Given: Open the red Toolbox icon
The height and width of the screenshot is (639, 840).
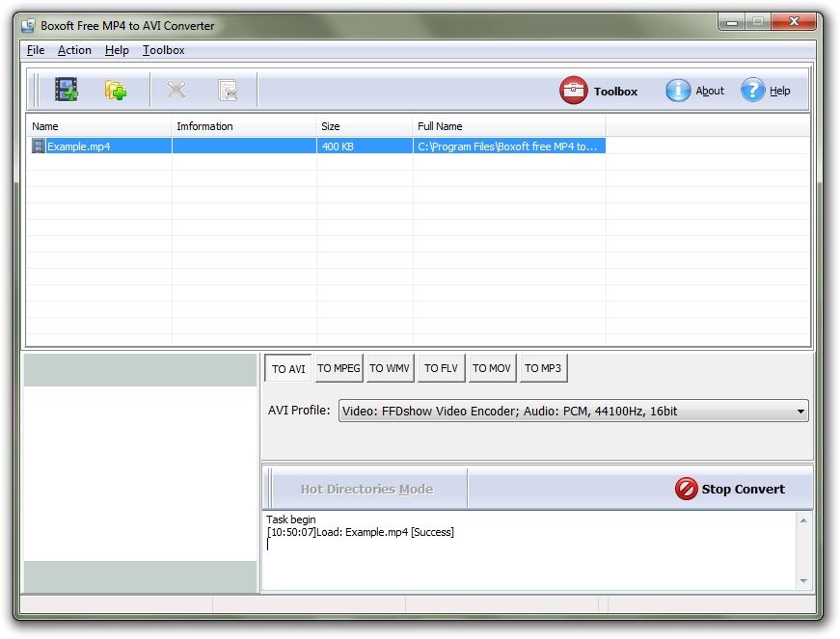Looking at the screenshot, I should tap(573, 90).
